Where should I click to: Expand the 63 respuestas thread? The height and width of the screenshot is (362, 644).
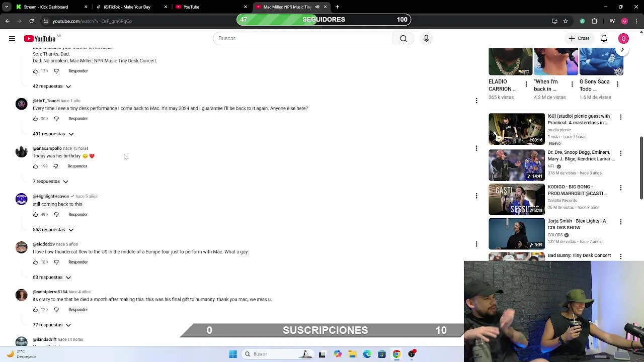[x=52, y=277]
